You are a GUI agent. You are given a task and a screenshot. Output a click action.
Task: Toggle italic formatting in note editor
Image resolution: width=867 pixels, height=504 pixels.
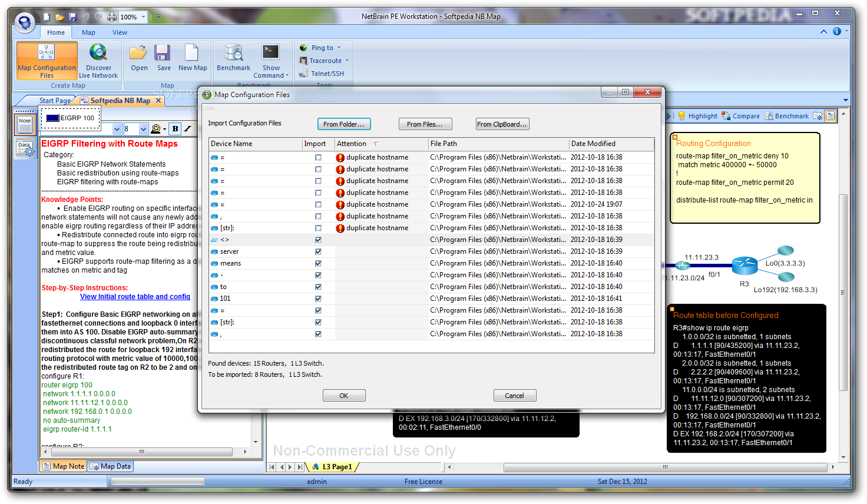coord(188,128)
